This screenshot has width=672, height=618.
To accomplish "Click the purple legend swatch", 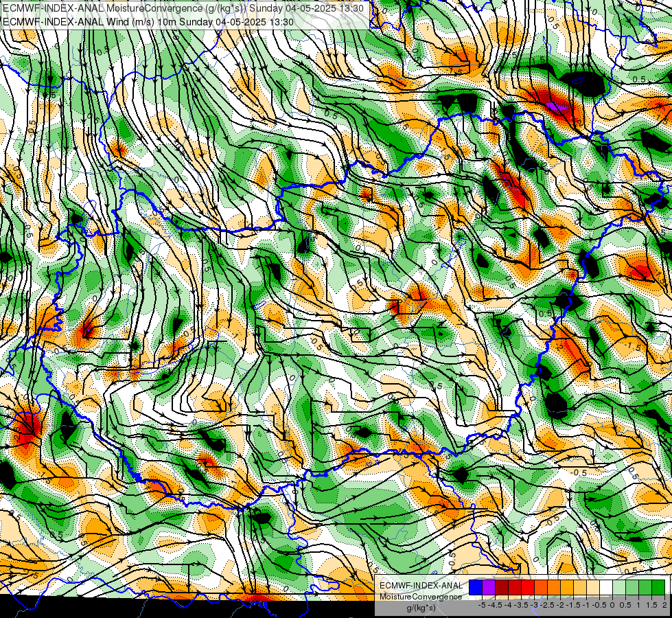I will tap(489, 587).
